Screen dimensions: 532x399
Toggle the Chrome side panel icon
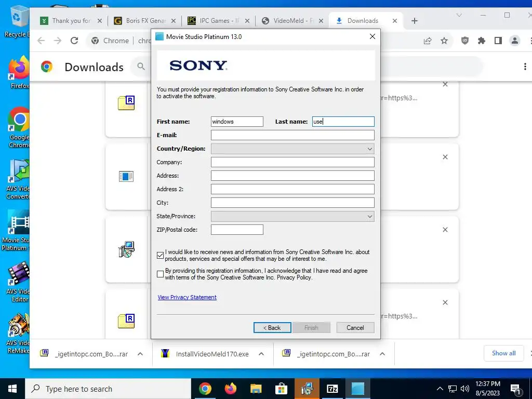coord(498,41)
